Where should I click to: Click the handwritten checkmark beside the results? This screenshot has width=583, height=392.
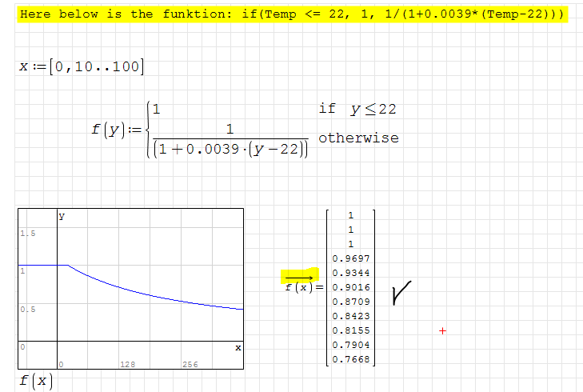403,291
